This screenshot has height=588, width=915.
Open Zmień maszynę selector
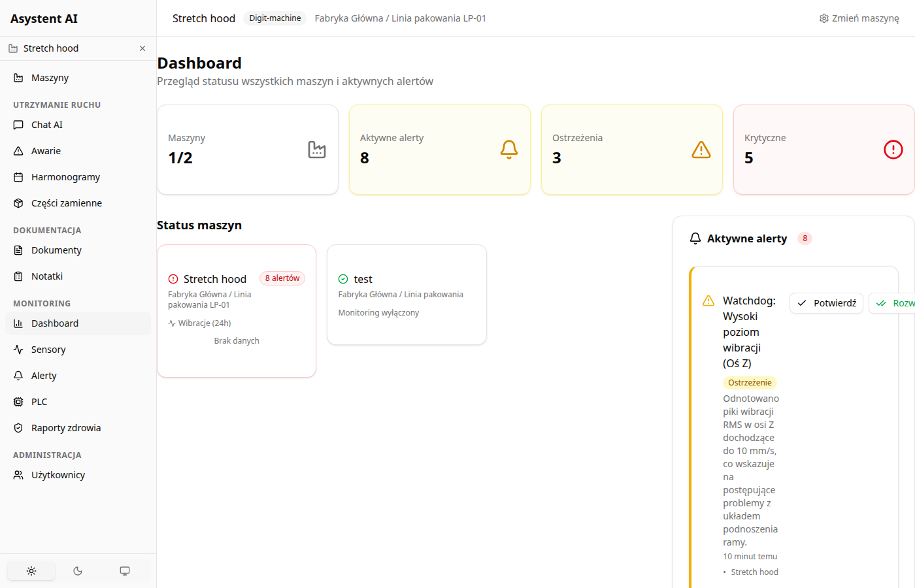coord(859,18)
